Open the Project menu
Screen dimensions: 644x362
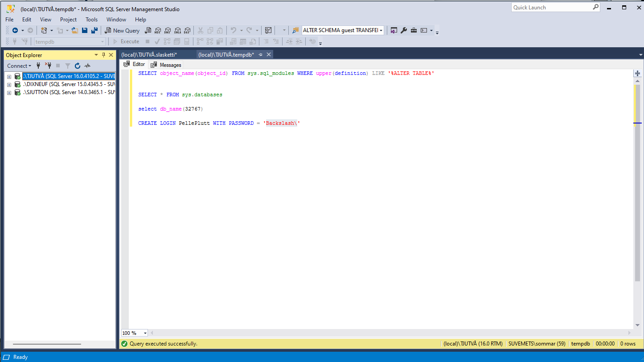click(68, 20)
